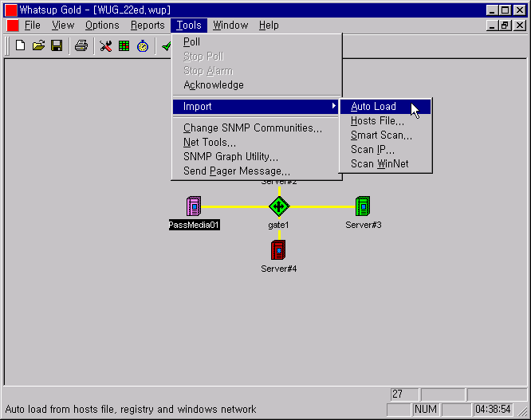Choose Smart Scan... import option
The image size is (531, 420).
coord(385,135)
